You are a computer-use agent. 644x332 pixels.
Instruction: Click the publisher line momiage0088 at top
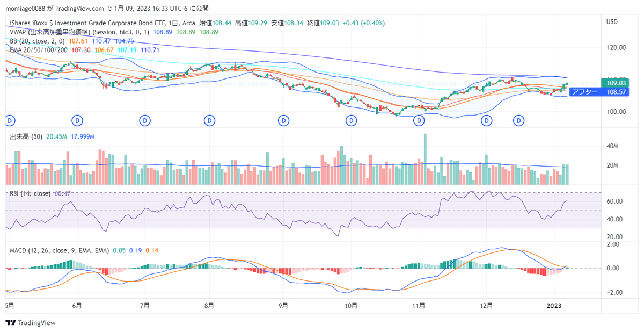tap(108, 9)
